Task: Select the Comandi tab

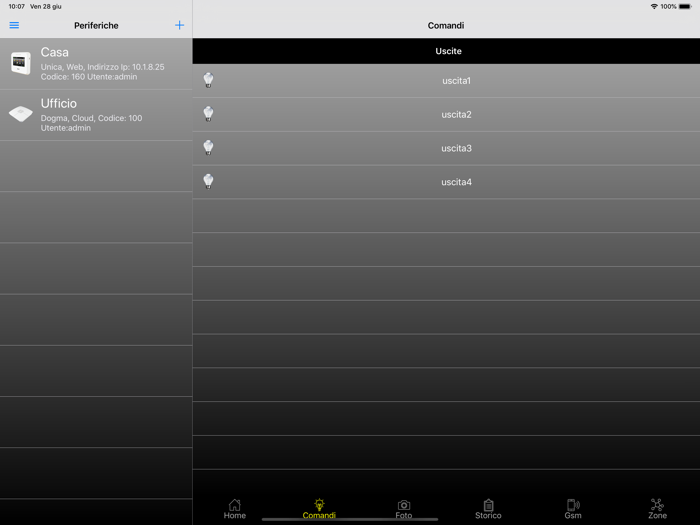Action: coord(319,509)
